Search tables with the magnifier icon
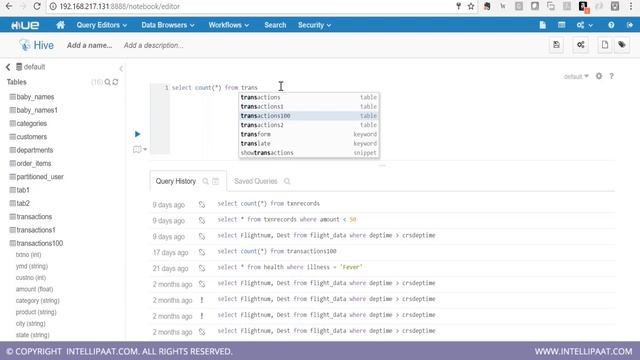 [x=107, y=82]
